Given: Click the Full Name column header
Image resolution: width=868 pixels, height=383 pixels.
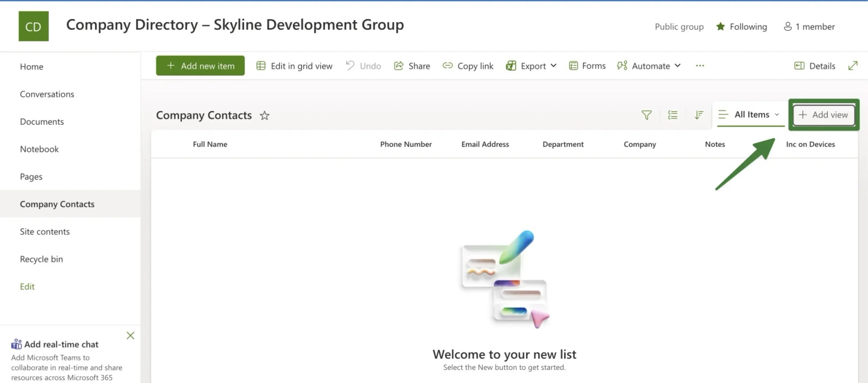Looking at the screenshot, I should [x=210, y=144].
